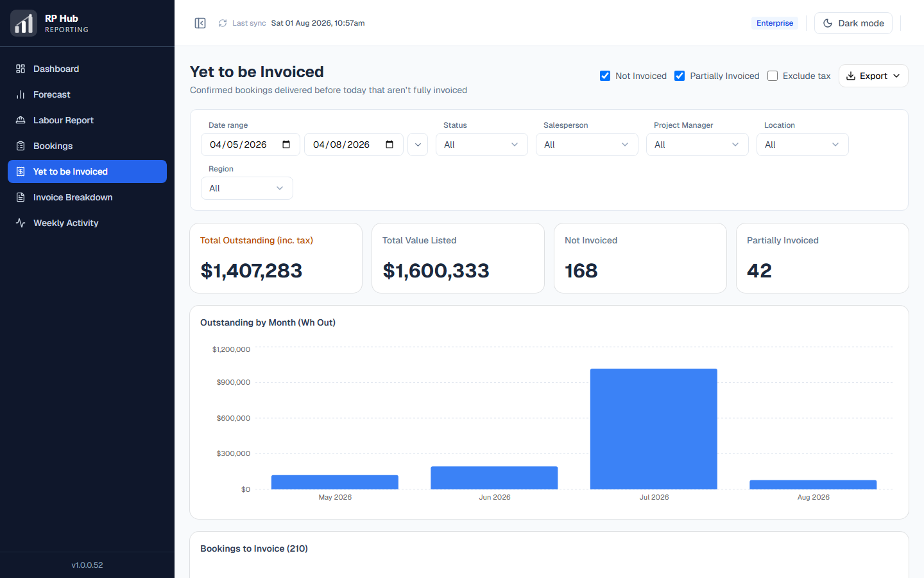Click the Yet to be Invoiced receipt icon
This screenshot has width=924, height=578.
point(21,171)
